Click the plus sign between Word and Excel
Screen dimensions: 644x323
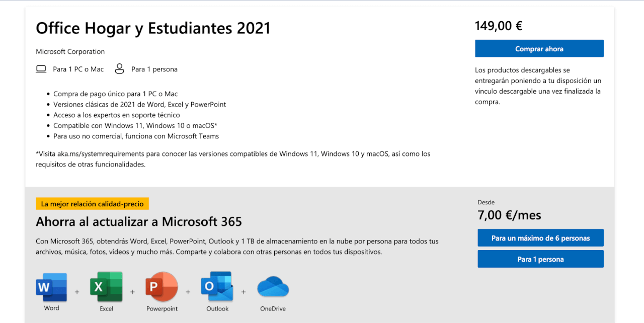pyautogui.click(x=77, y=291)
